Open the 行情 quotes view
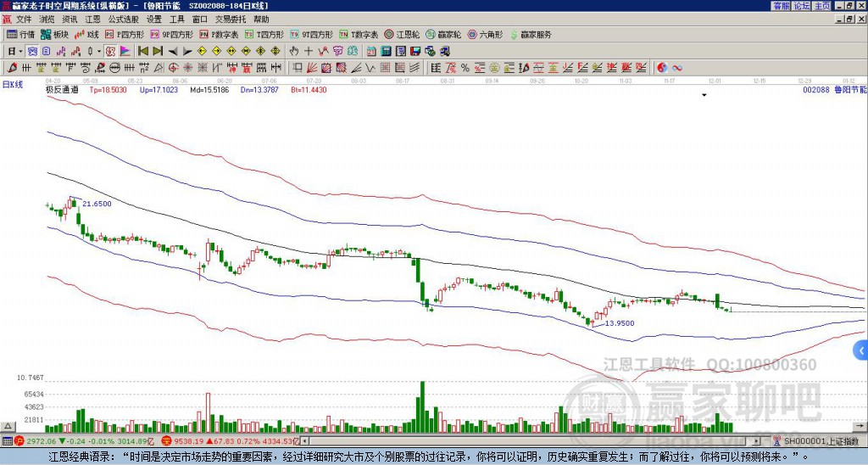 click(x=20, y=34)
